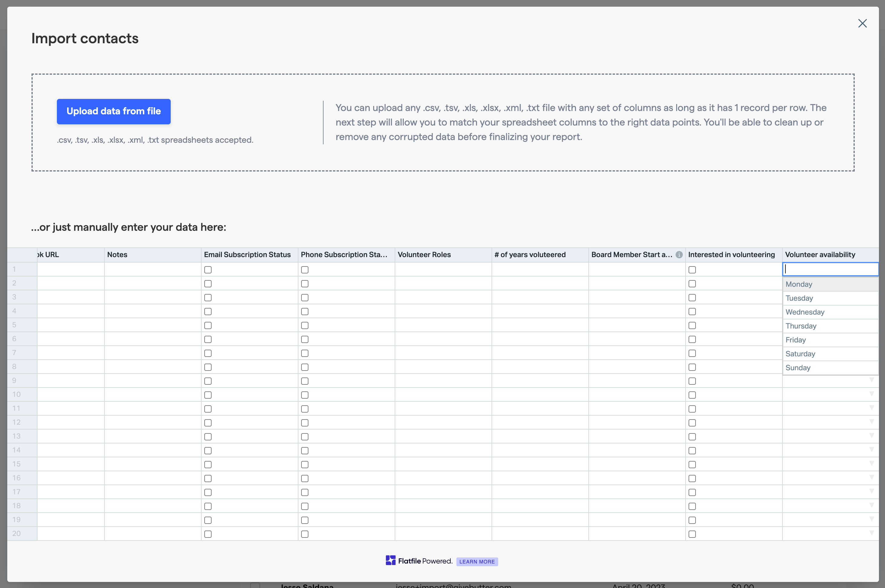Click the Import contacts title text

[85, 38]
